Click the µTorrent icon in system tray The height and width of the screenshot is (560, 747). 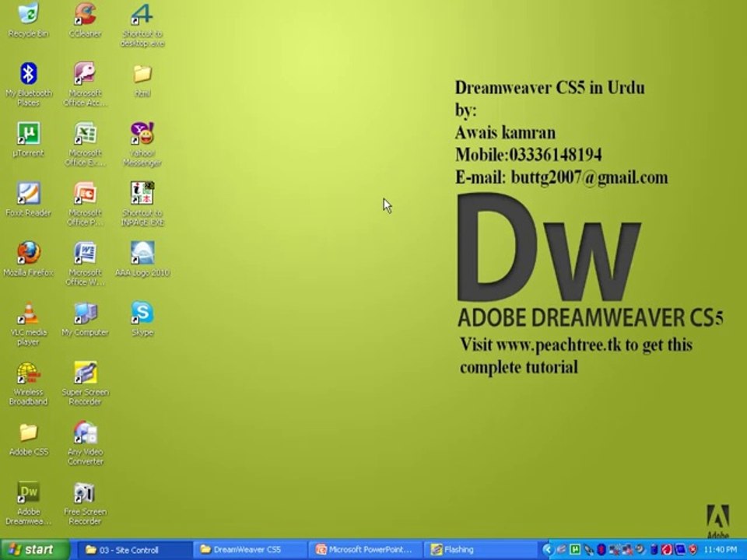(575, 550)
